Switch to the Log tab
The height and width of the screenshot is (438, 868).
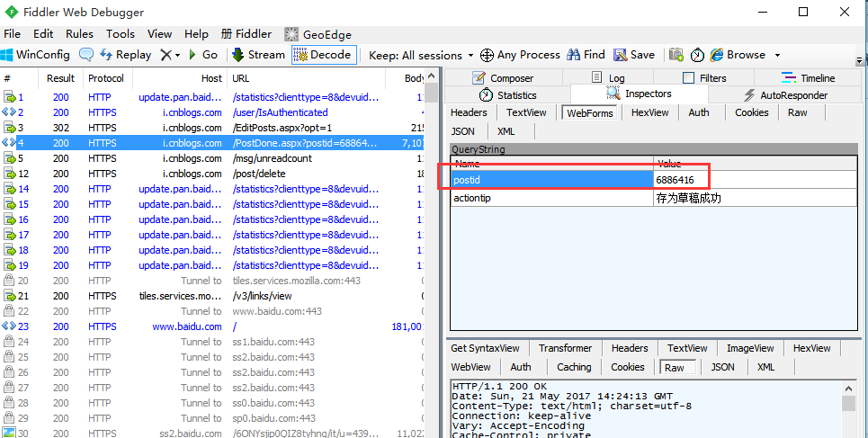[x=608, y=78]
